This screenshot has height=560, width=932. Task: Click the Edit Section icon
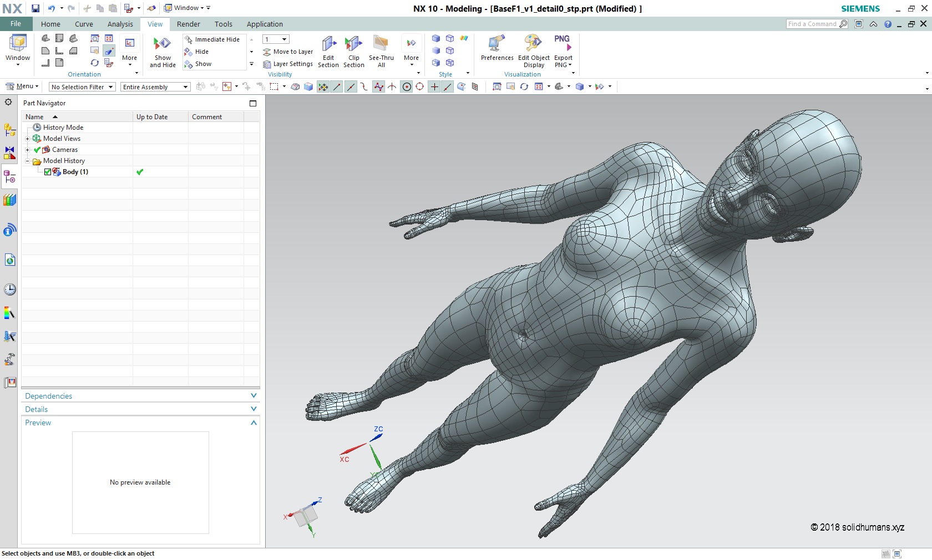(328, 44)
